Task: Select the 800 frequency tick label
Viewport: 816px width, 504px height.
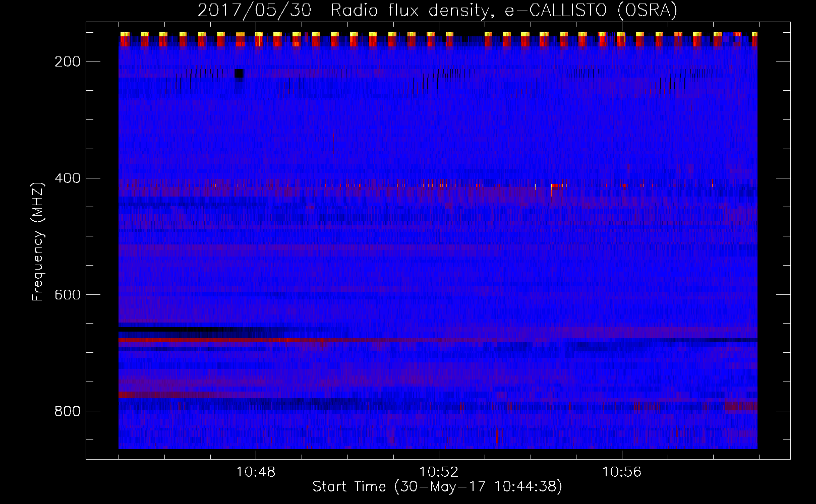Action: click(68, 411)
